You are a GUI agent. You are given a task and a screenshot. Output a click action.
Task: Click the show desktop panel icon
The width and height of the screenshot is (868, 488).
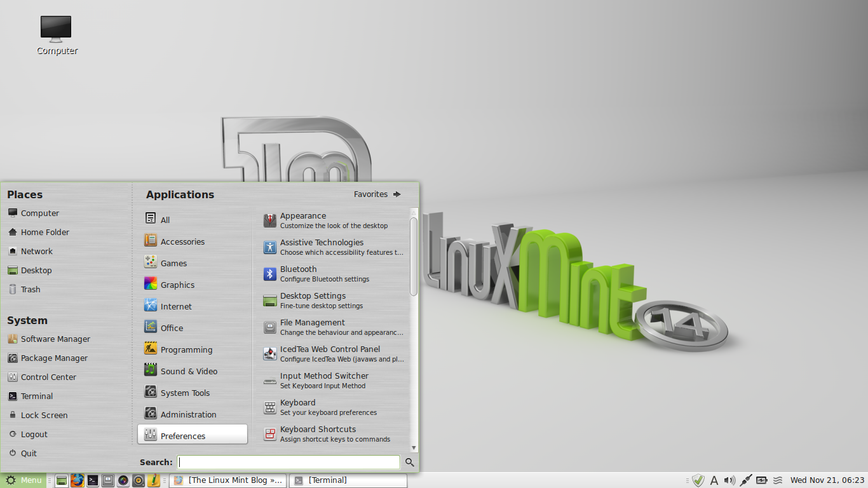(x=62, y=480)
